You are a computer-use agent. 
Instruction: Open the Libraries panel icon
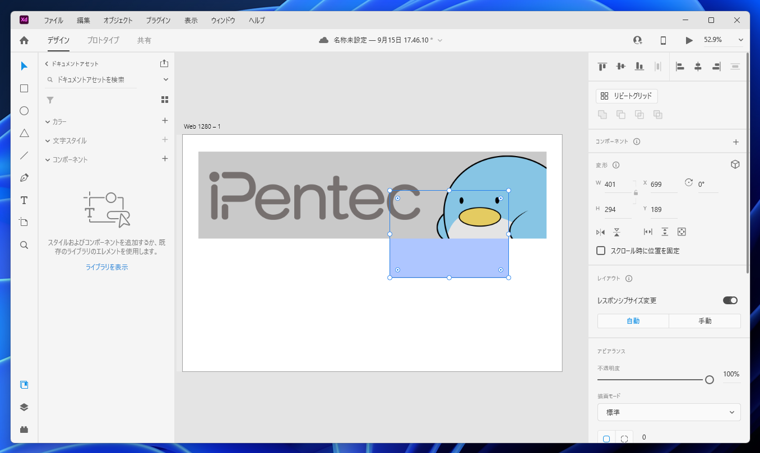24,385
